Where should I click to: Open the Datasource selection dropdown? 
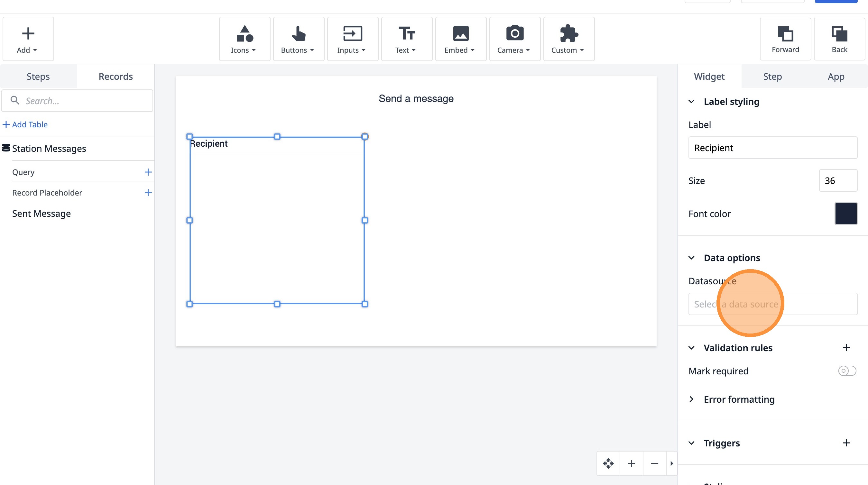(x=772, y=304)
